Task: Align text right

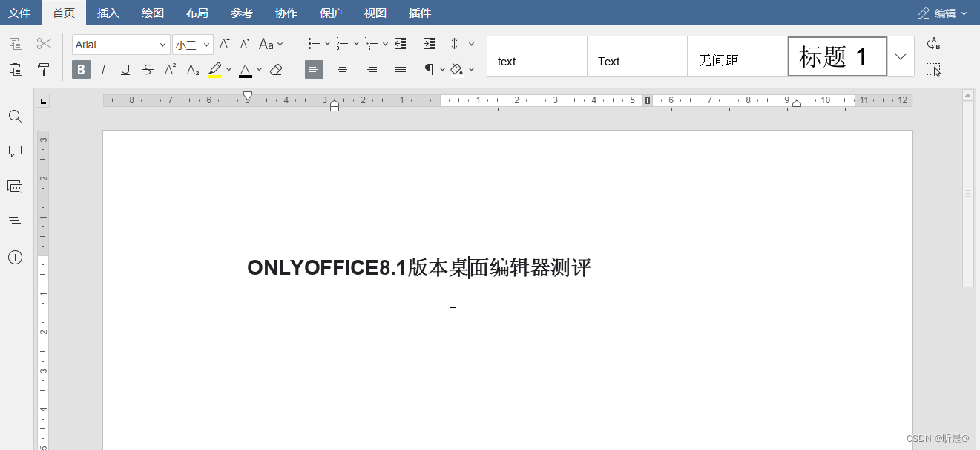Action: click(x=371, y=70)
